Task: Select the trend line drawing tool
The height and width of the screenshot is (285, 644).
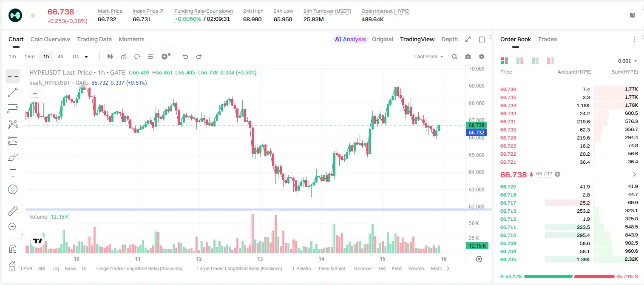Action: coord(13,93)
